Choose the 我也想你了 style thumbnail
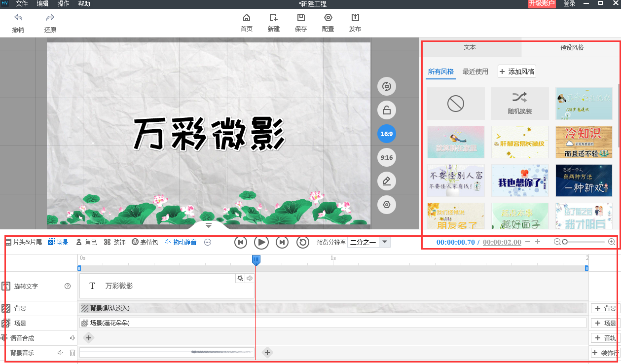Screen dimensions: 621x364 [520, 181]
